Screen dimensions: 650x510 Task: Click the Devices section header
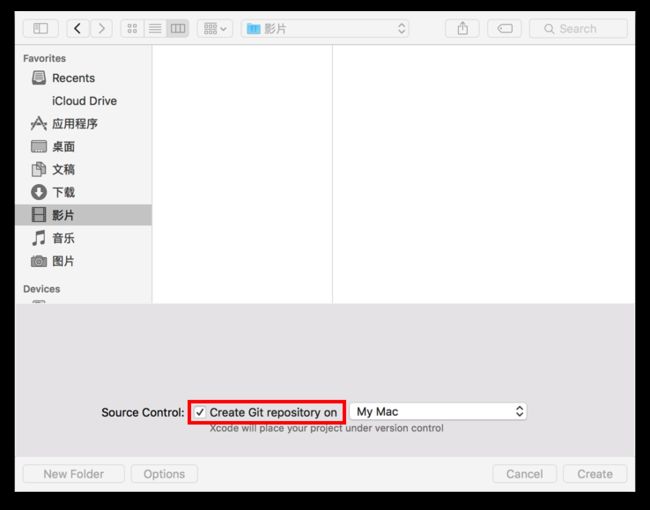click(x=41, y=289)
